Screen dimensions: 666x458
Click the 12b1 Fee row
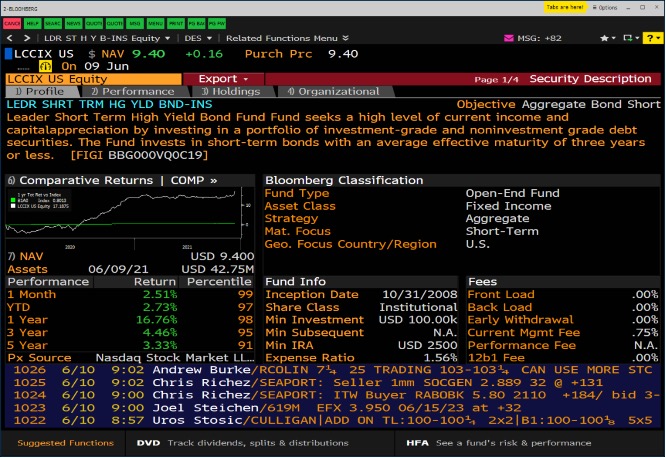[563, 358]
